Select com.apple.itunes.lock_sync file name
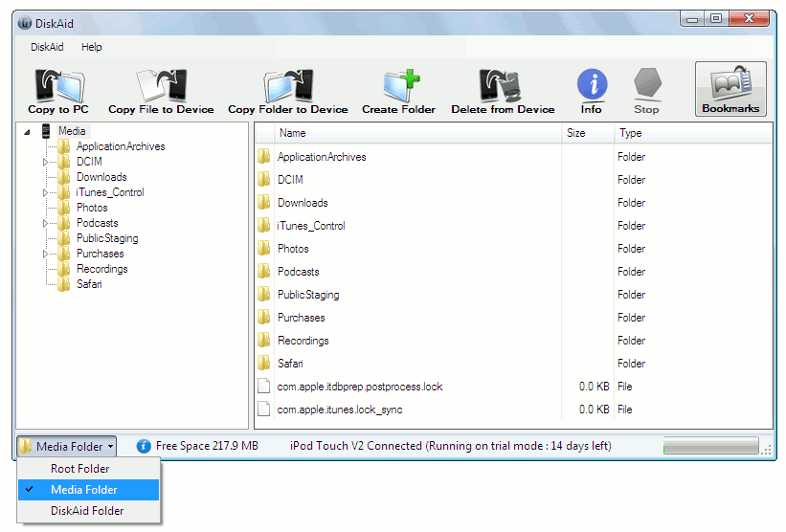The image size is (786, 532). tap(340, 410)
